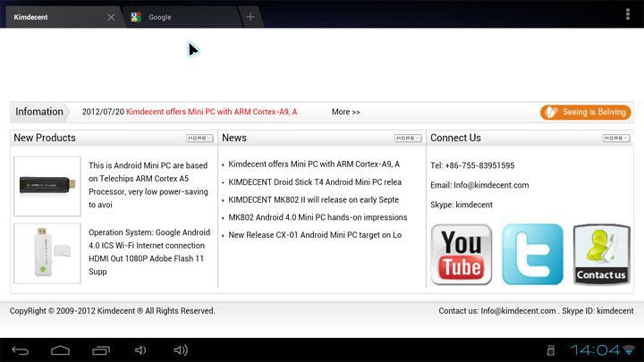Image resolution: width=644 pixels, height=362 pixels.
Task: Open the More >> link in Infomation bar
Action: [x=346, y=112]
